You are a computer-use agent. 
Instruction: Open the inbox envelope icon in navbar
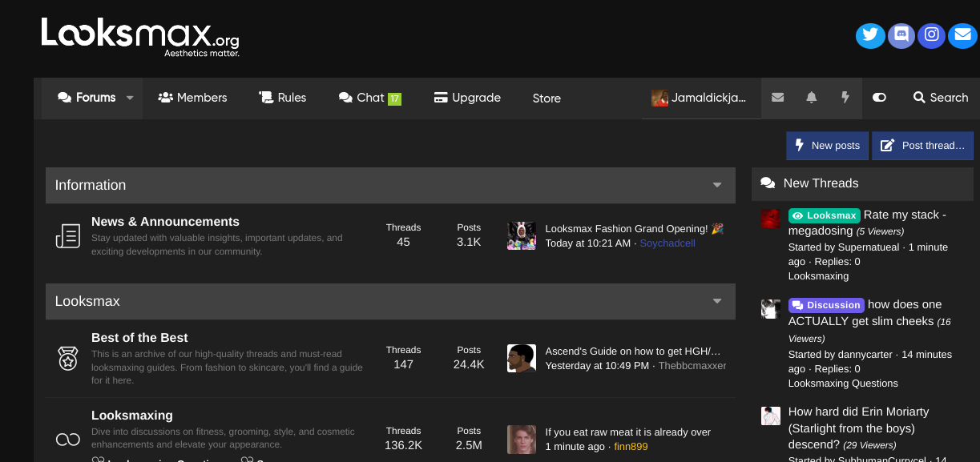tap(777, 98)
